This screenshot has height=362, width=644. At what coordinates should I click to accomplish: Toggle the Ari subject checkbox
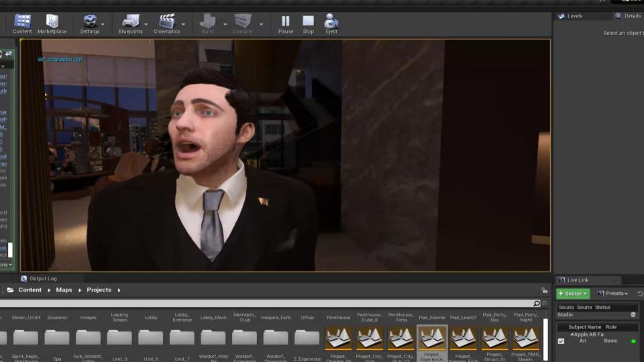coord(561,341)
